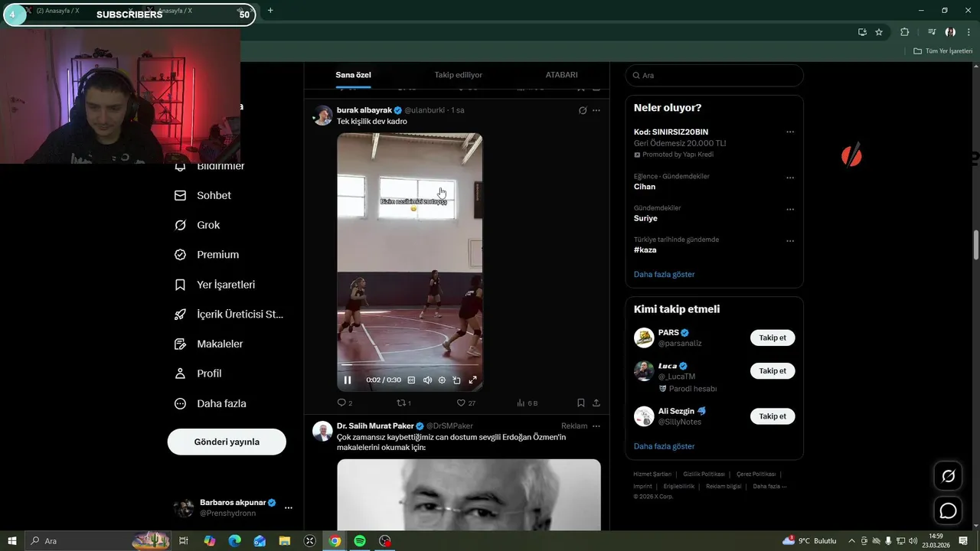View analytics for the 6 B views post
980x551 pixels.
[x=528, y=403]
